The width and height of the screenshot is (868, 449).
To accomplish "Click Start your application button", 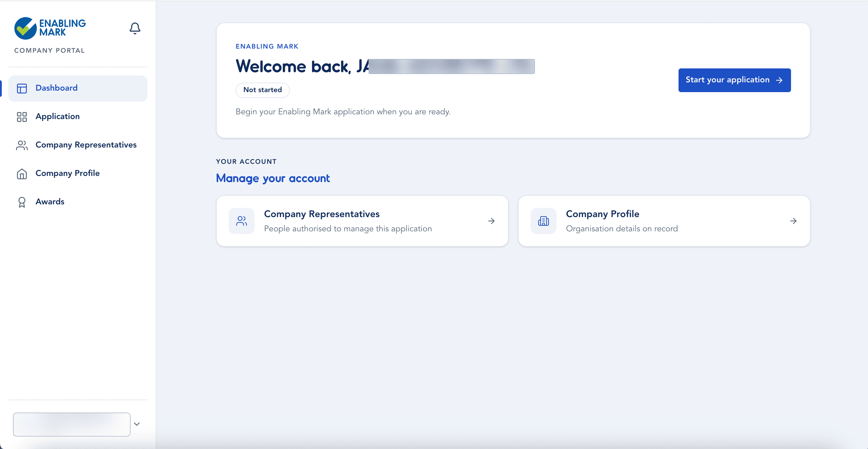I will (734, 80).
